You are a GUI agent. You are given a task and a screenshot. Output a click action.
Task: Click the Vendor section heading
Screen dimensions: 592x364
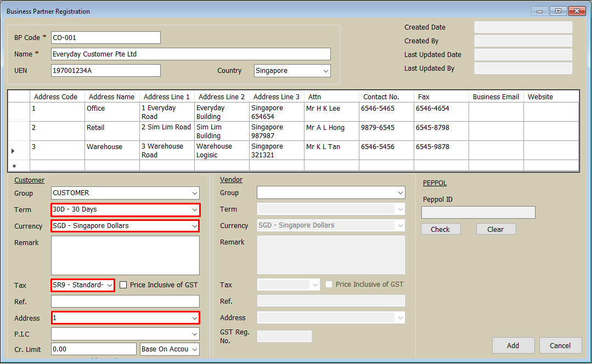coord(231,180)
